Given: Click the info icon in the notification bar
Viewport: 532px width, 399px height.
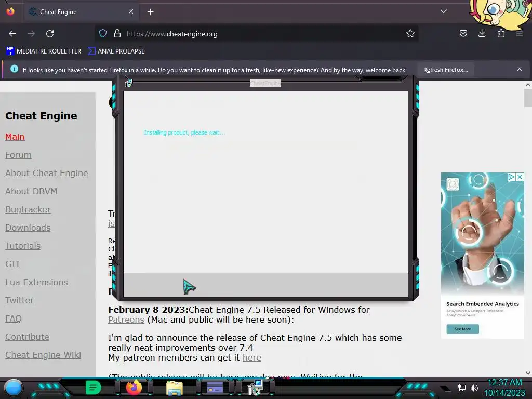Looking at the screenshot, I should click(x=14, y=69).
